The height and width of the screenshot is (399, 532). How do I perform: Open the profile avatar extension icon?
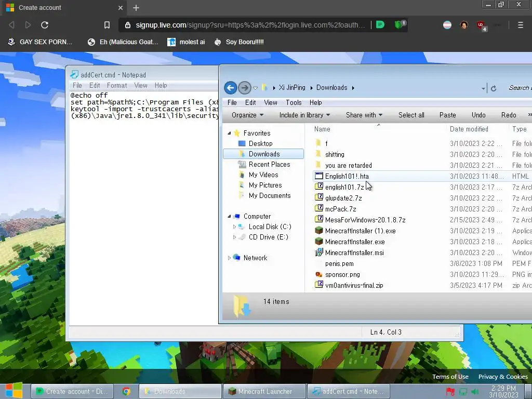pos(464,25)
